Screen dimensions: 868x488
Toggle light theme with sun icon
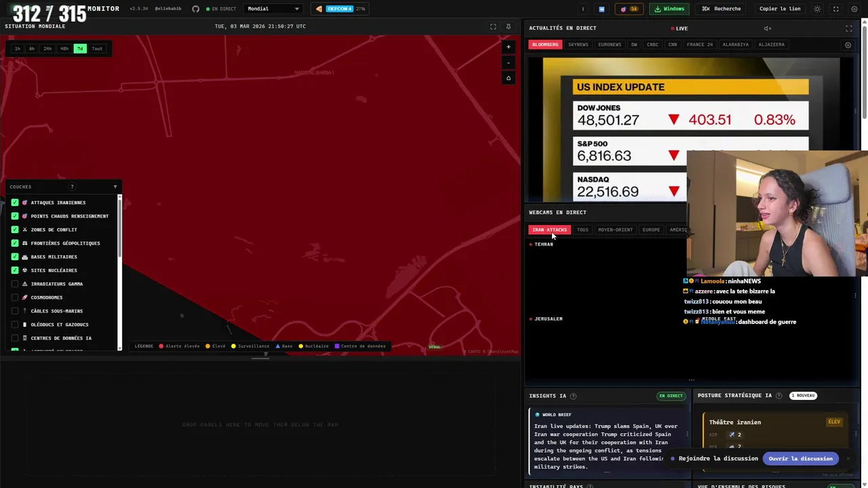point(817,9)
